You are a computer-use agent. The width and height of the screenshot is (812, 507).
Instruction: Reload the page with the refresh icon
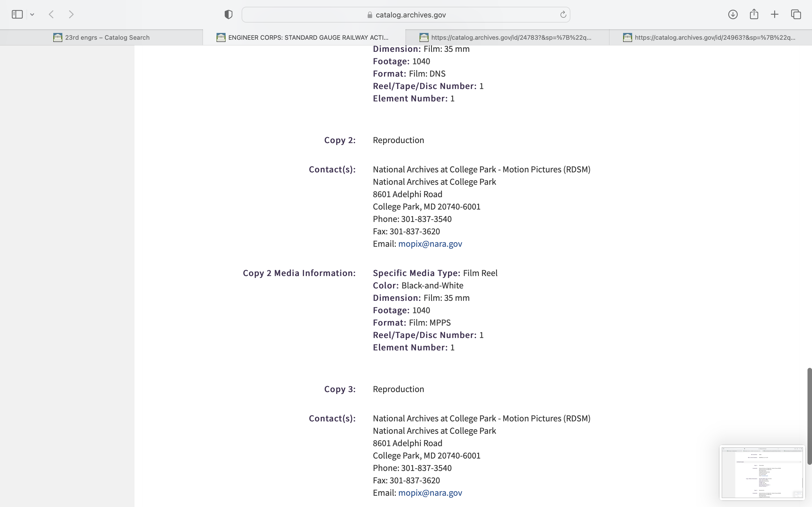tap(563, 14)
